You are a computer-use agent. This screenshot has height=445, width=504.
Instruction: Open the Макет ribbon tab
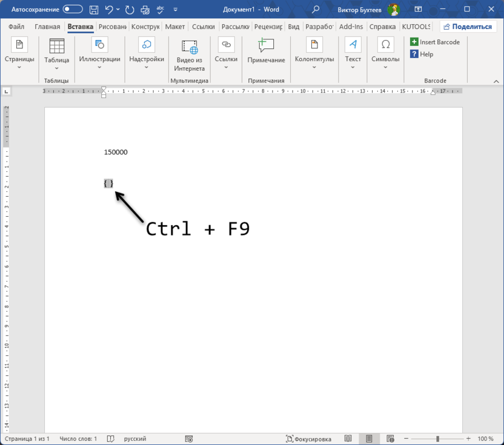click(175, 27)
